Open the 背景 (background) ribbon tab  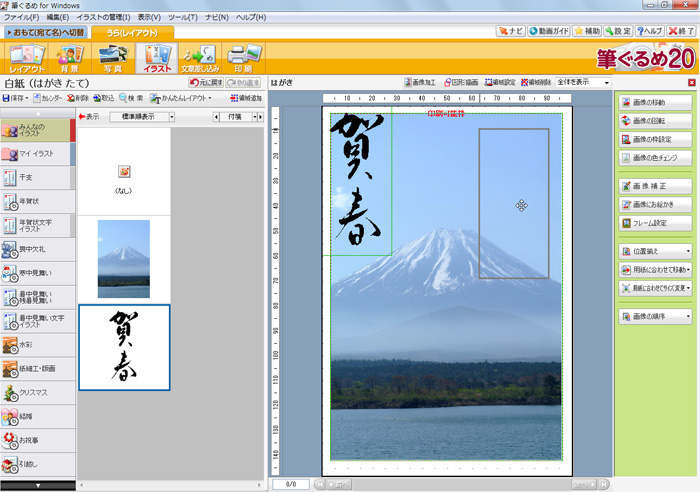coord(68,58)
